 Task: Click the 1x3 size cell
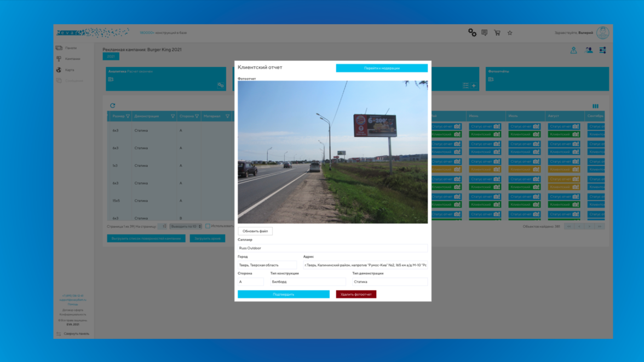[x=115, y=165]
